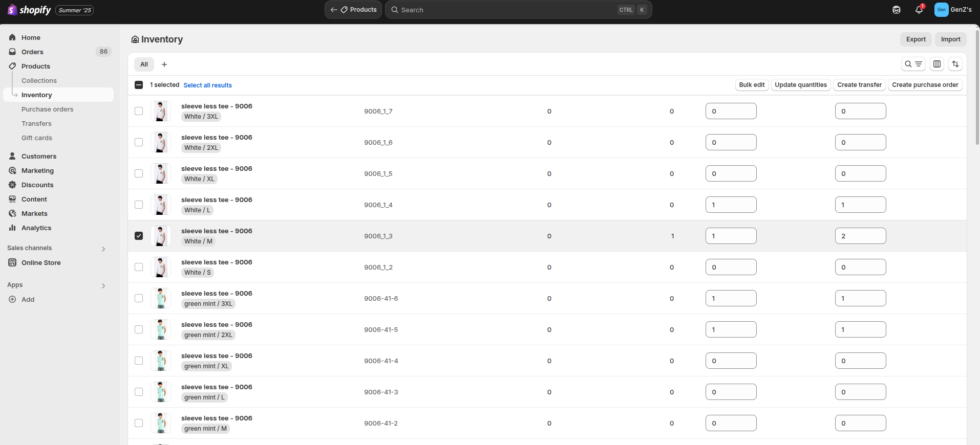Click SKU 9006-41-6 text
The height and width of the screenshot is (445, 980).
pyautogui.click(x=381, y=299)
